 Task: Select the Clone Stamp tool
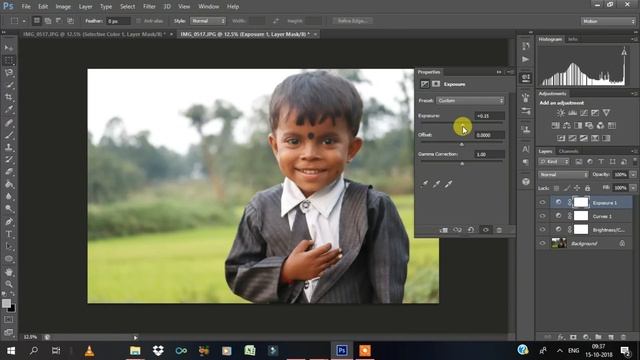tap(9, 147)
